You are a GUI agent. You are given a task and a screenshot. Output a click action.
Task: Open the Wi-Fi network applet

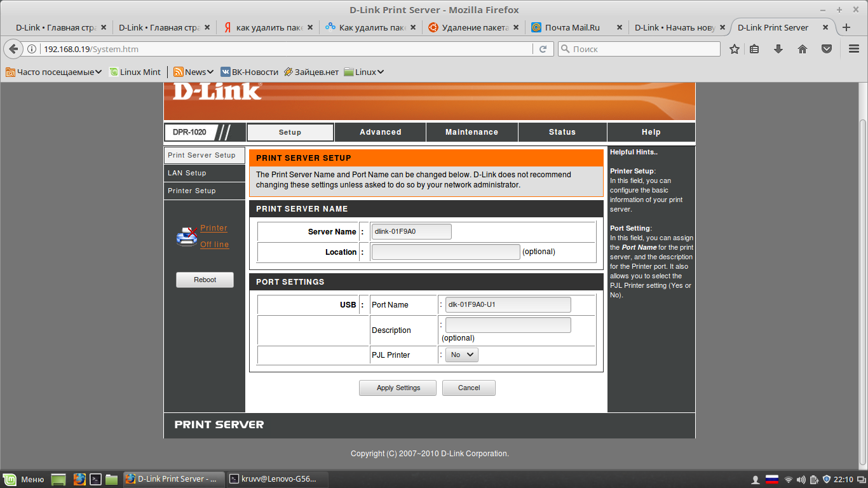point(789,479)
